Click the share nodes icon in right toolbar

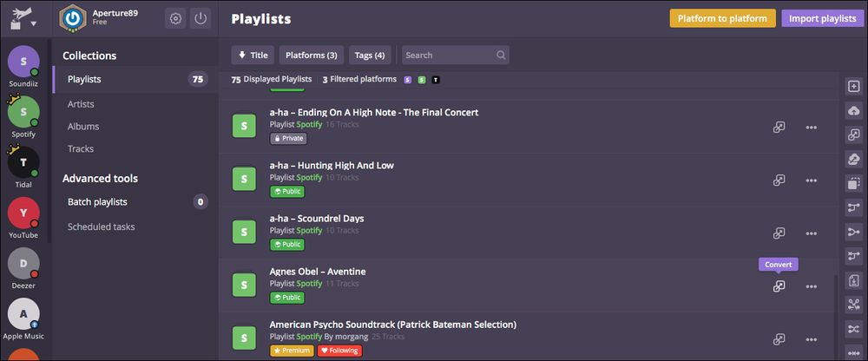(853, 304)
